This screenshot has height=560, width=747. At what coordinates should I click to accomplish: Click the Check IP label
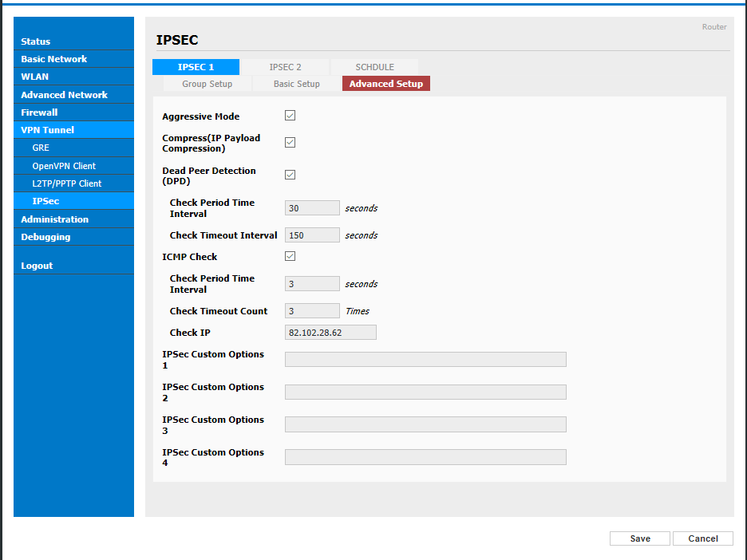click(x=190, y=333)
